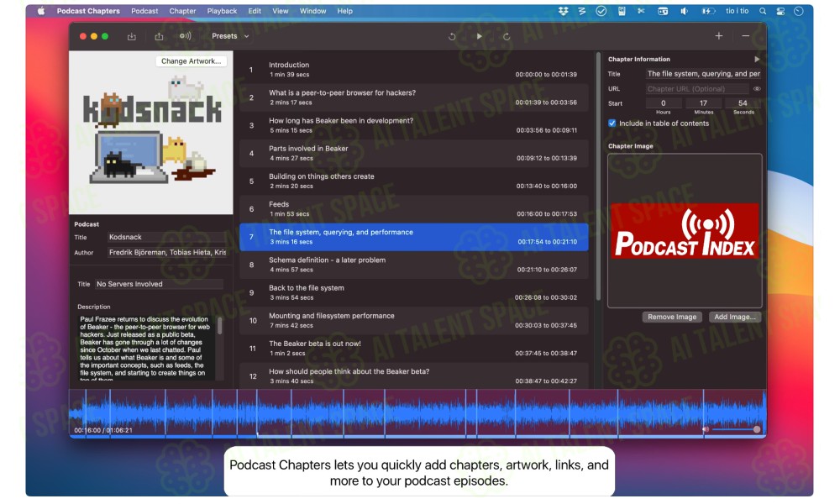The image size is (840, 504).
Task: Click the chapter list scrollbar
Action: click(x=598, y=176)
